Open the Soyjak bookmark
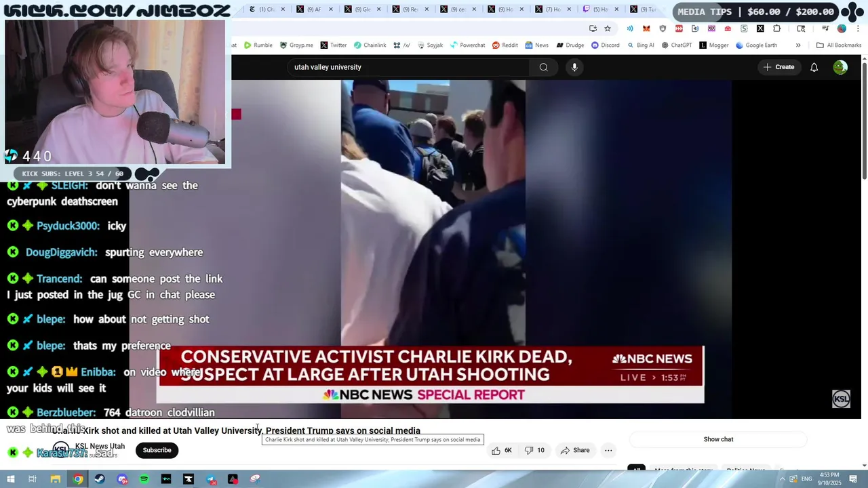Screen dimensions: 868x488 (x=430, y=45)
